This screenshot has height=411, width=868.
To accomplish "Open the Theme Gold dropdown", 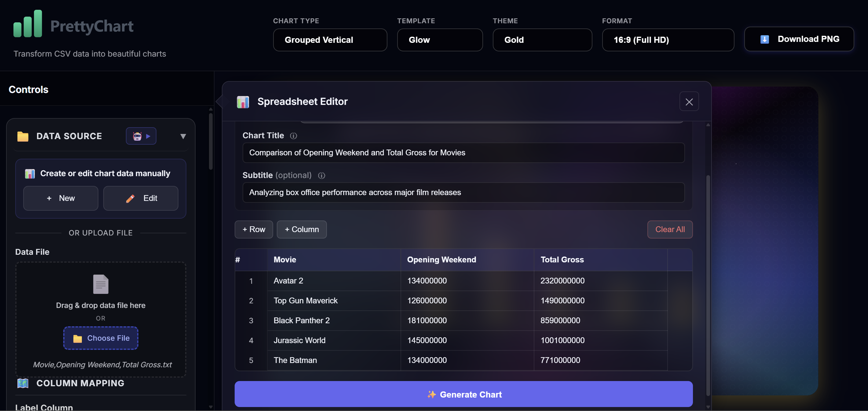I will (542, 40).
